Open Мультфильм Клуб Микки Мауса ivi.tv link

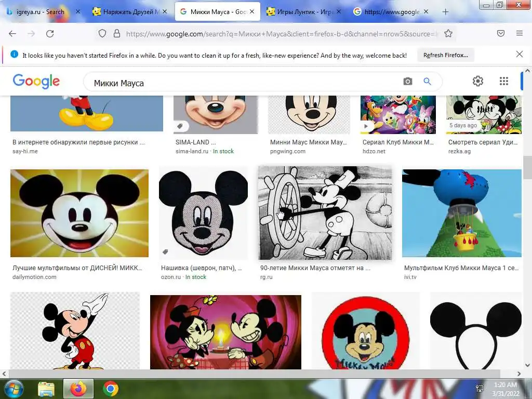pos(461,272)
